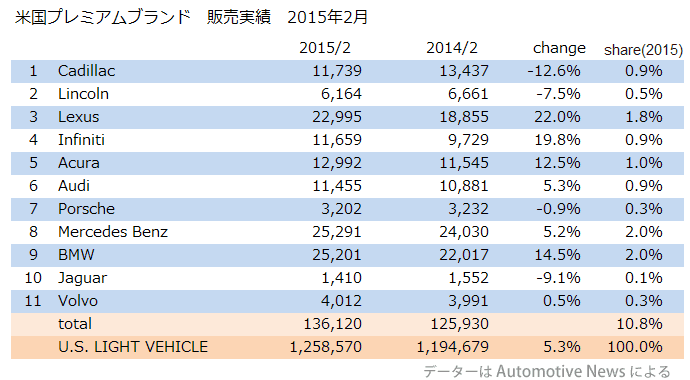Select Volvo's 2014/2 value 3,991
Image resolution: width=690 pixels, height=380 pixels.
(x=468, y=301)
